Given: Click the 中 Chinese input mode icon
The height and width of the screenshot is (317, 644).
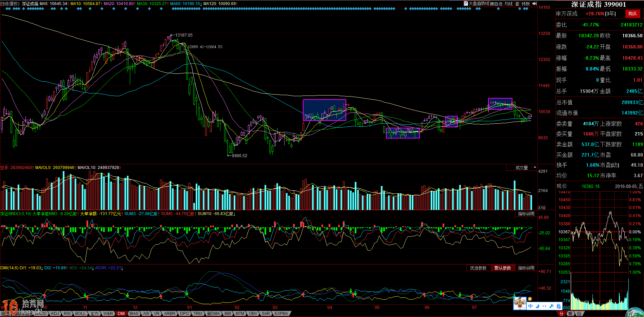Looking at the screenshot, I should click(530, 306).
